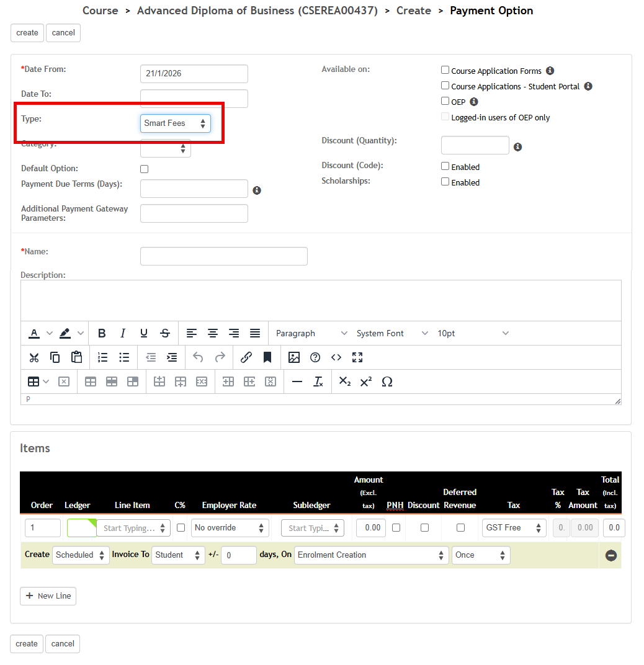Image resolution: width=644 pixels, height=665 pixels.
Task: Undo the last edit
Action: click(x=198, y=357)
